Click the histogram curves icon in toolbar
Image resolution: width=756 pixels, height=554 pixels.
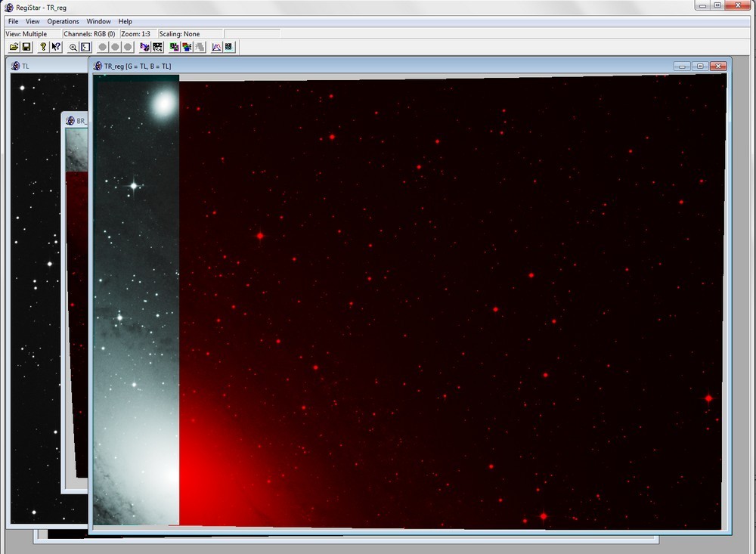(216, 47)
